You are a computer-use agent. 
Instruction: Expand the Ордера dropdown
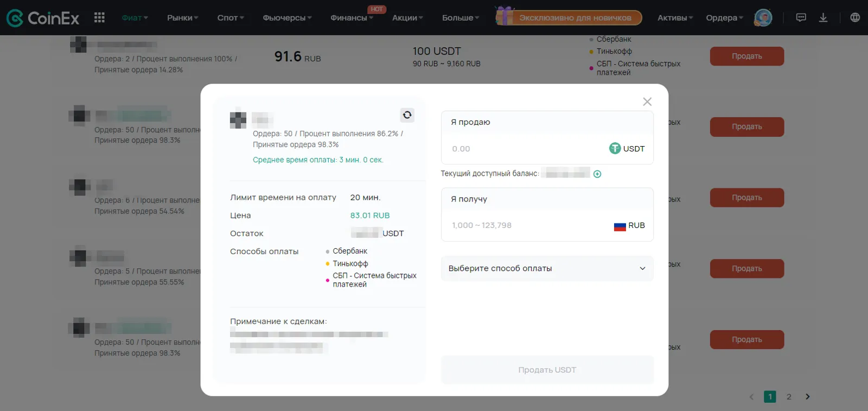pos(724,18)
